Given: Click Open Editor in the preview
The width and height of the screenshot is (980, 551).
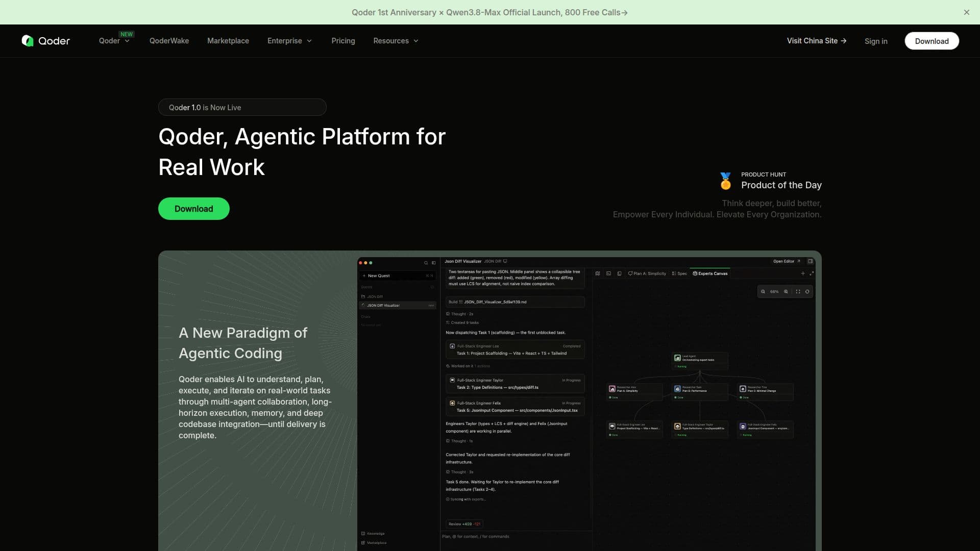Looking at the screenshot, I should [787, 261].
